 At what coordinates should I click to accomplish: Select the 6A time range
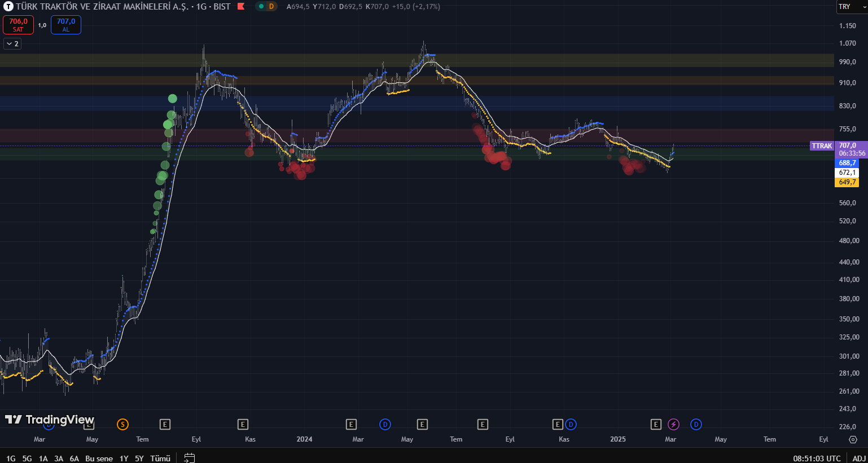click(x=74, y=458)
